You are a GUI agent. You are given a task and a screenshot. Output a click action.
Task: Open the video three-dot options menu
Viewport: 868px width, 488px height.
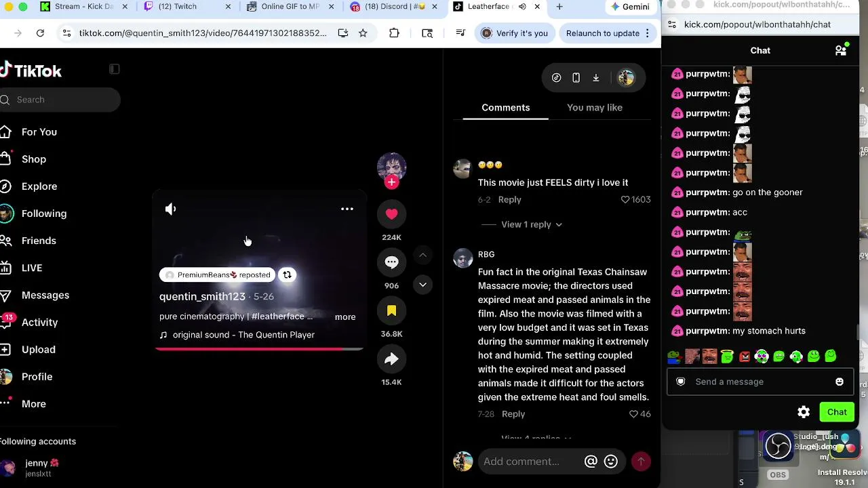(347, 209)
